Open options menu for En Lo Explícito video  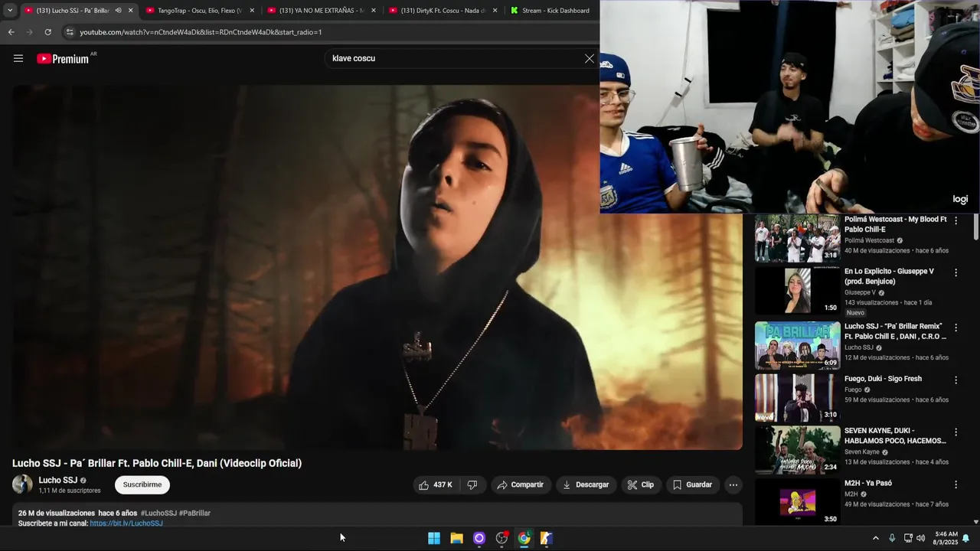[955, 272]
